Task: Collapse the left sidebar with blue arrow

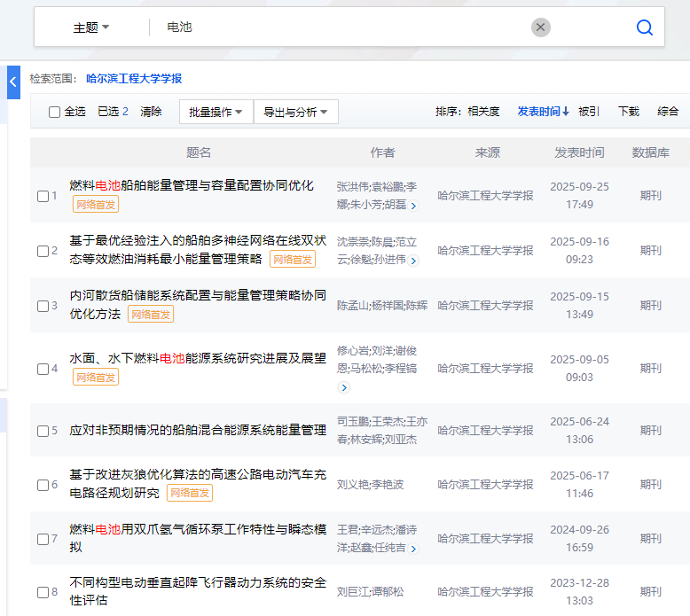Action: 13,82
